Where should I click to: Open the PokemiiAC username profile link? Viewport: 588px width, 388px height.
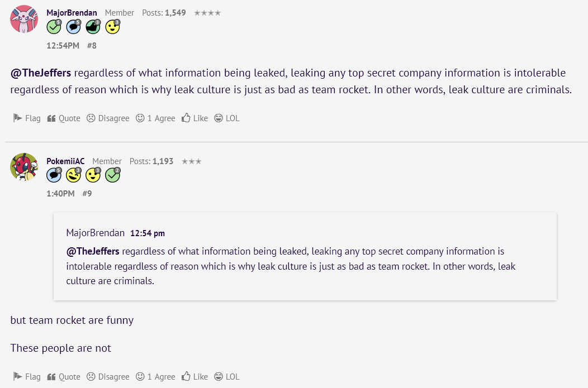coord(65,161)
